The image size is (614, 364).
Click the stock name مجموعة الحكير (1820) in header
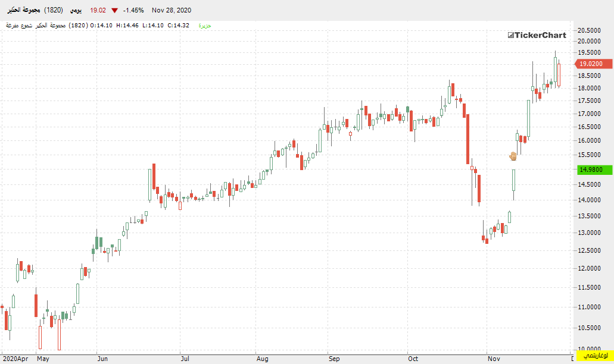click(x=35, y=10)
